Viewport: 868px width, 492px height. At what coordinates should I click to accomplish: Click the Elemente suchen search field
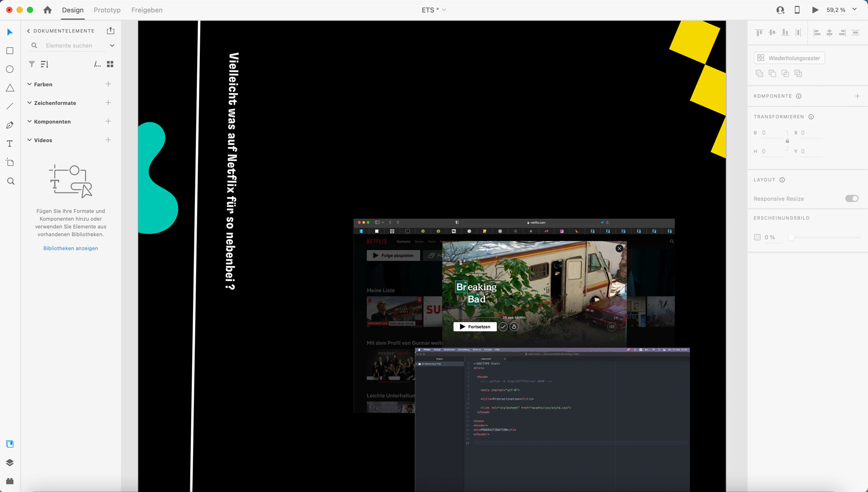tap(69, 46)
